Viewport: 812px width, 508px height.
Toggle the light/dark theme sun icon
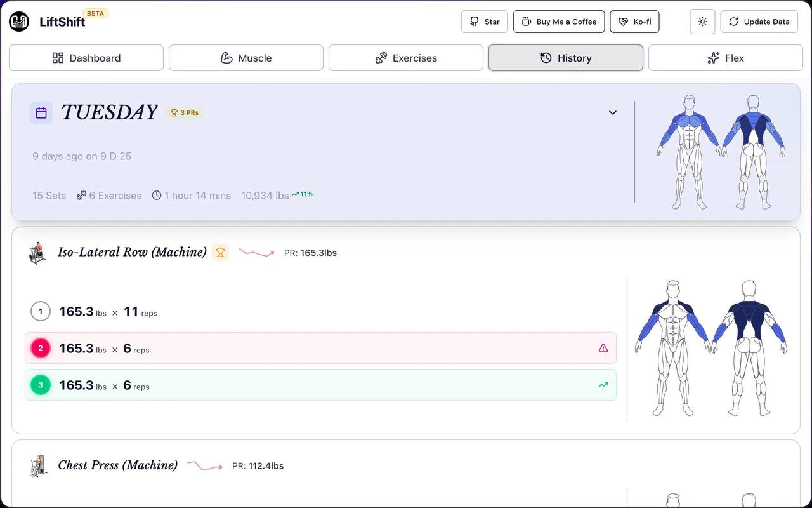click(702, 22)
